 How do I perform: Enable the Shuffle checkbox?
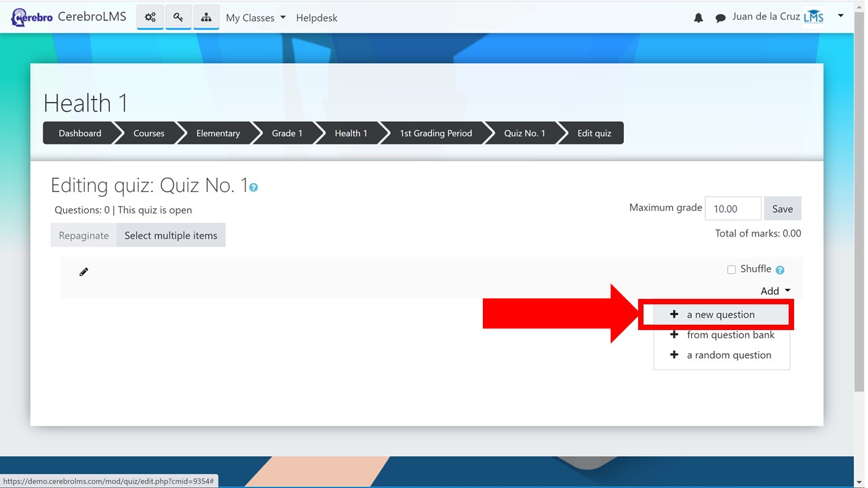click(731, 270)
